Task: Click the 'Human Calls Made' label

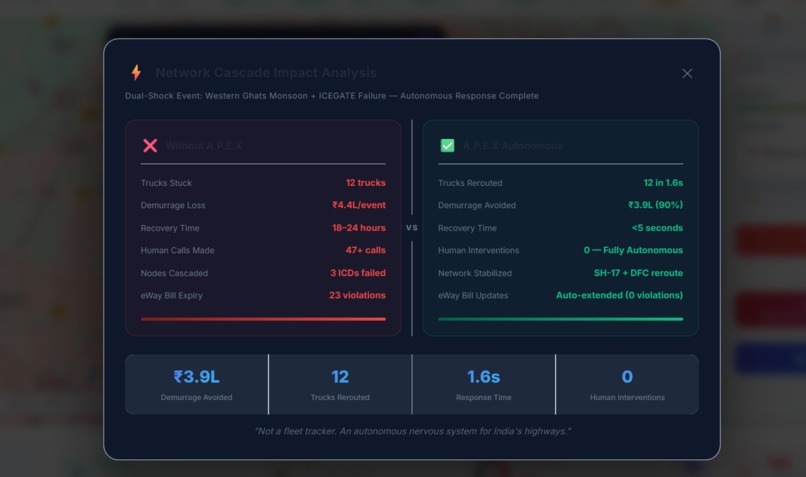Action: (177, 250)
